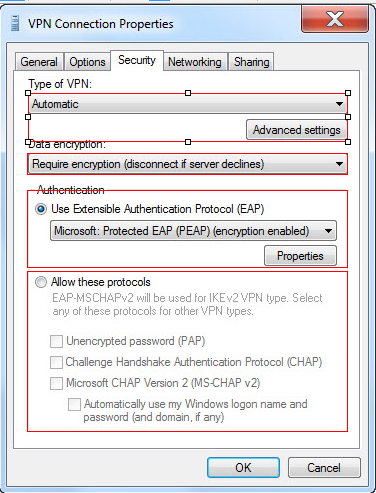Go to the Networking tab
This screenshot has width=376, height=493.
point(195,62)
